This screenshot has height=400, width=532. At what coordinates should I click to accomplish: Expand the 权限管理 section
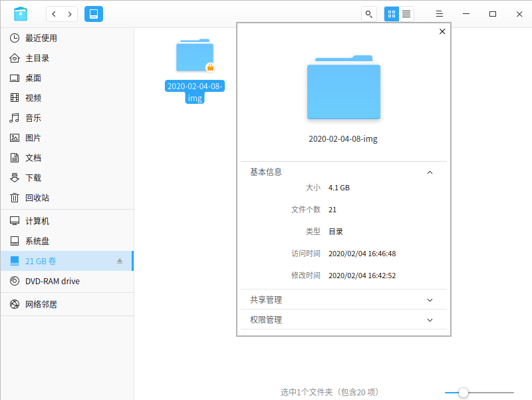coord(430,320)
